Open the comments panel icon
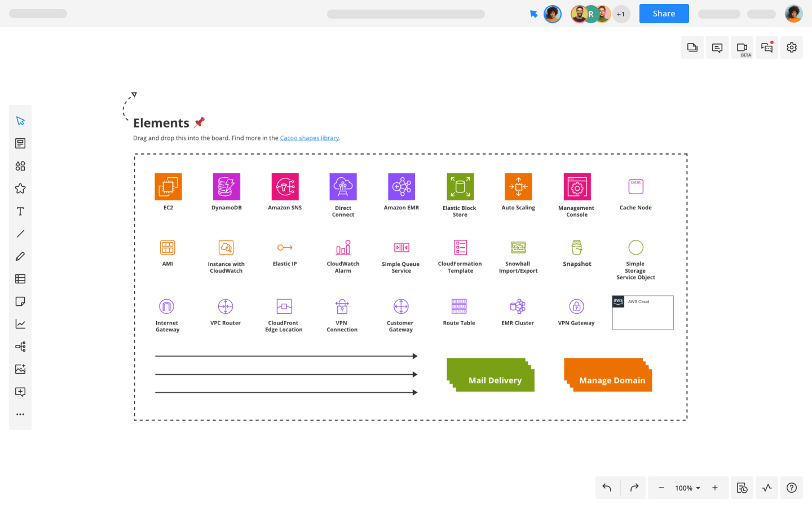The height and width of the screenshot is (508, 812). click(x=717, y=47)
